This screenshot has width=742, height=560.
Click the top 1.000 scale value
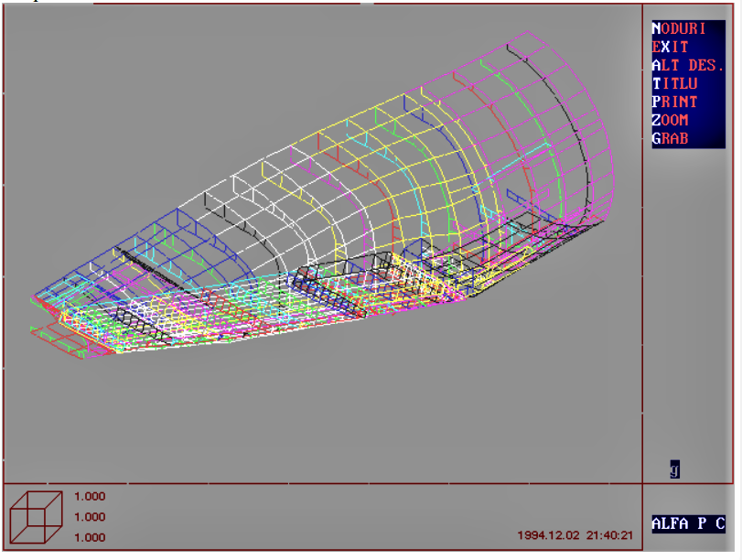tap(90, 497)
